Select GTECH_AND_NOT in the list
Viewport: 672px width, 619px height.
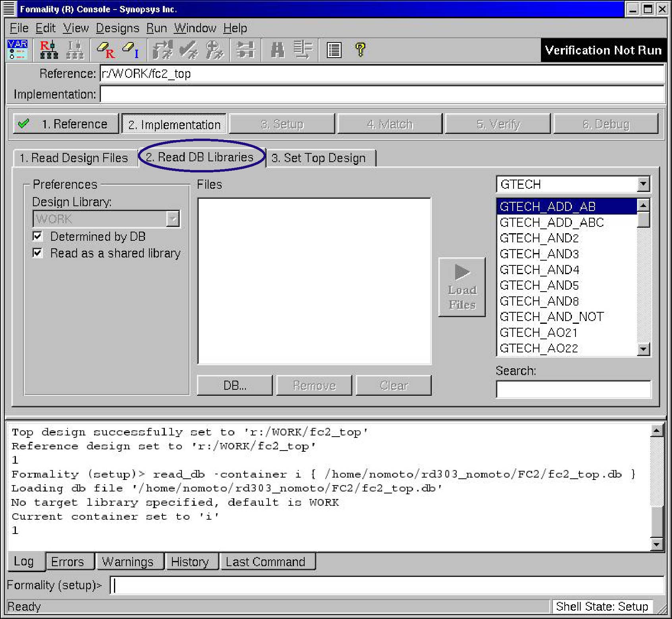(x=567, y=317)
